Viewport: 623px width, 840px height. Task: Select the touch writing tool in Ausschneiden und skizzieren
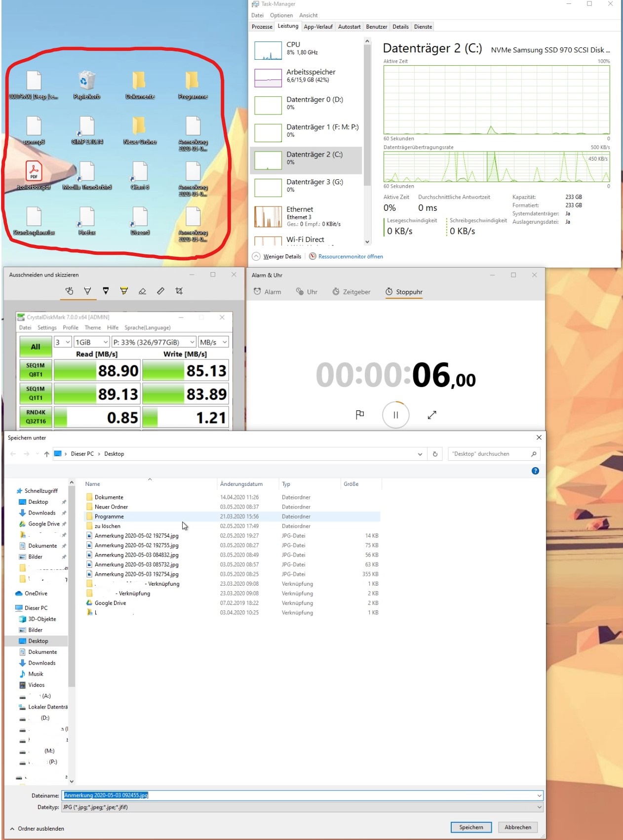point(69,291)
